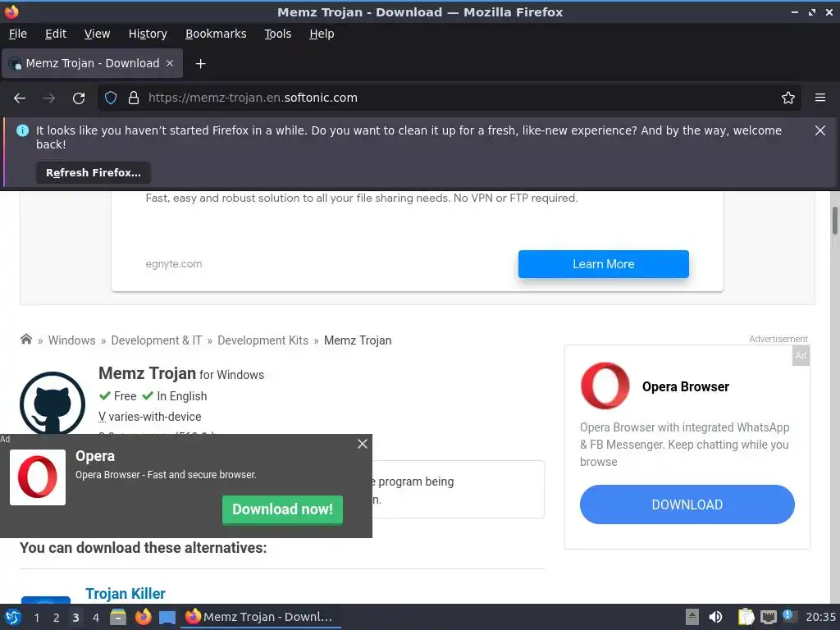Switch to workspace 4
The height and width of the screenshot is (630, 840).
coord(96,618)
